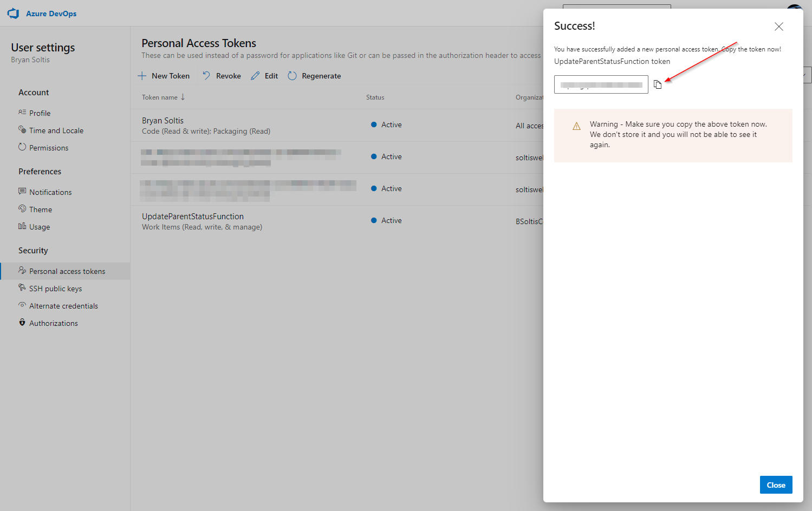This screenshot has height=511, width=812.
Task: Dismiss the Success panel with X
Action: click(778, 27)
